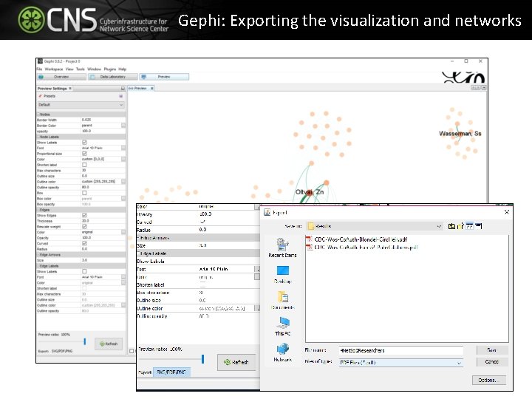Switch Export dialog to List view icon
Viewport: 532px width, 399px height.
470,226
